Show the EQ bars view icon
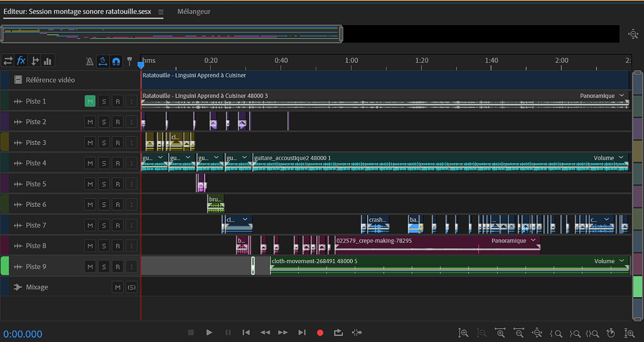 [48, 61]
